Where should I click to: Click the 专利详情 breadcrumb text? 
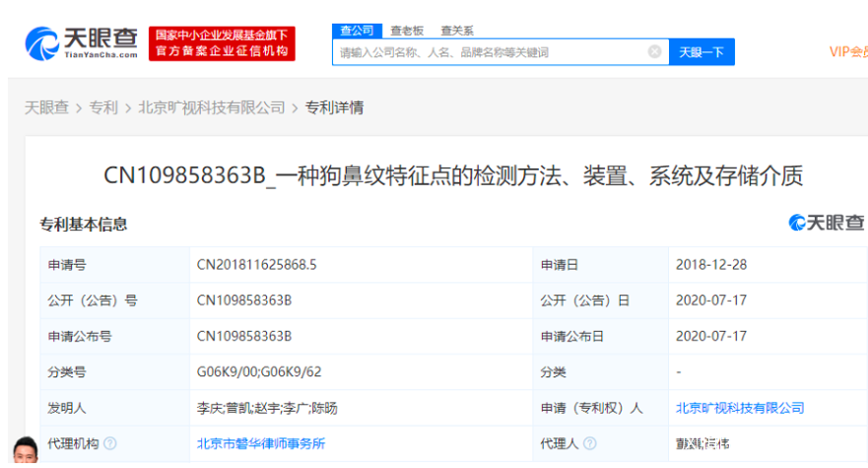pos(334,106)
